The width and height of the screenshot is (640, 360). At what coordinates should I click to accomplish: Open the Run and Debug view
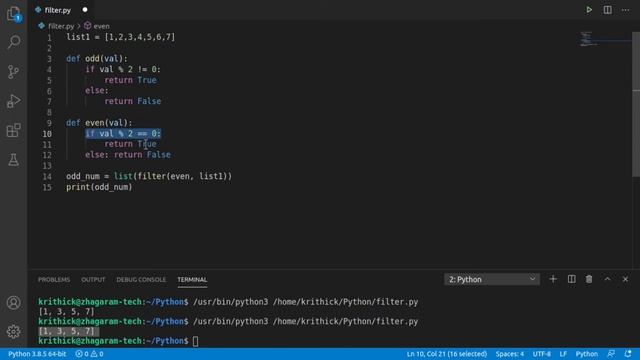pos(13,101)
